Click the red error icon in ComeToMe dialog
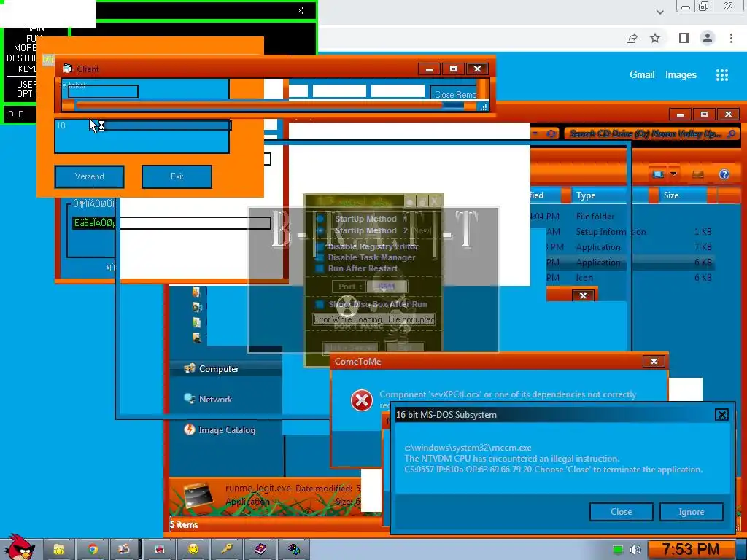This screenshot has height=560, width=747. pos(362,400)
